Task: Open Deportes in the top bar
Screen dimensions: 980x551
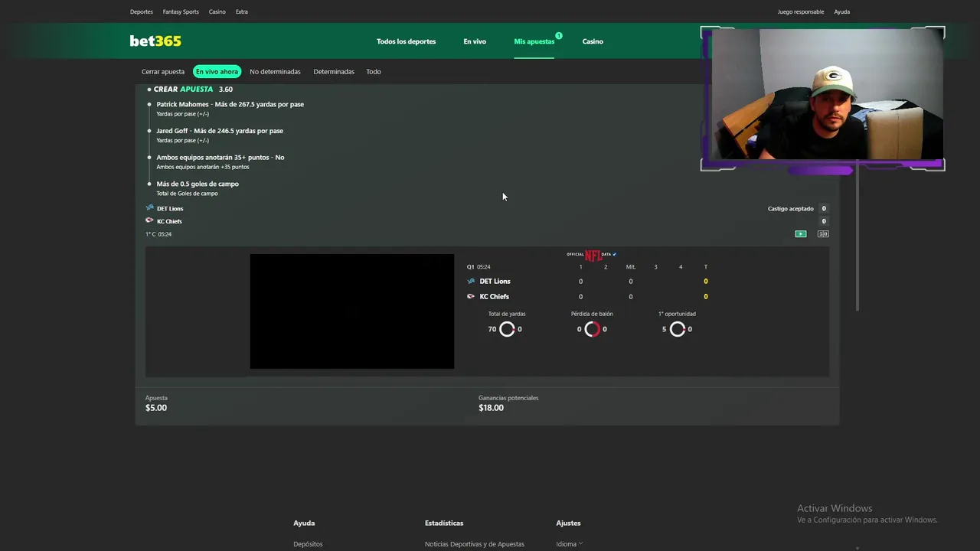Action: [x=142, y=11]
